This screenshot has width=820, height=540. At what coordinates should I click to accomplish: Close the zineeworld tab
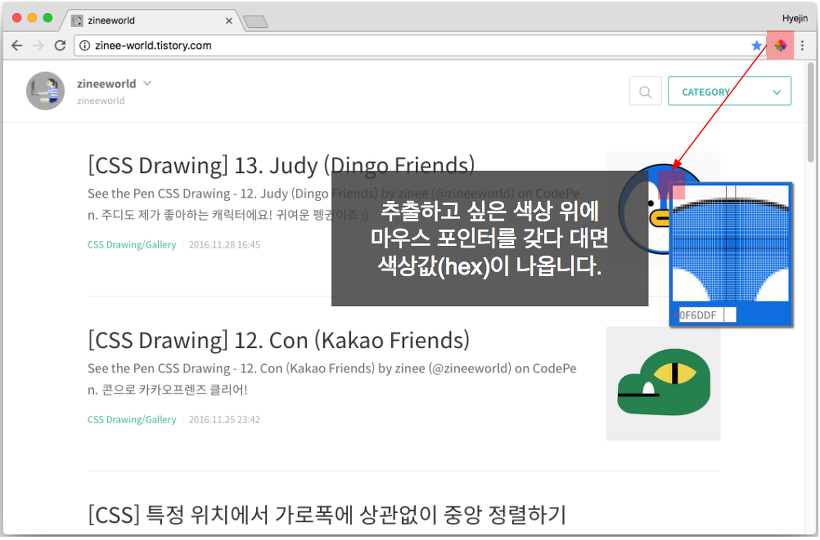pos(229,20)
